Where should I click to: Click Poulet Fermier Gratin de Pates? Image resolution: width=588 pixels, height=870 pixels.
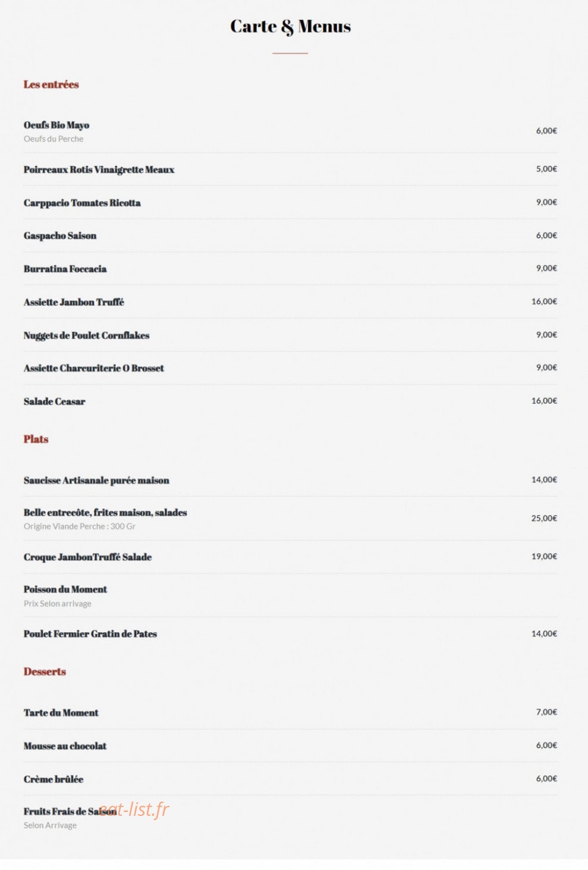90,634
